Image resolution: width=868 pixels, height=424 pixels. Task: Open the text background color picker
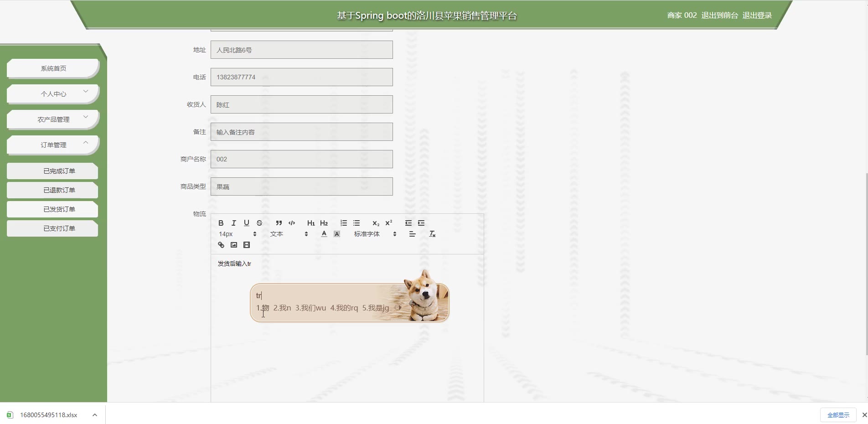(337, 234)
